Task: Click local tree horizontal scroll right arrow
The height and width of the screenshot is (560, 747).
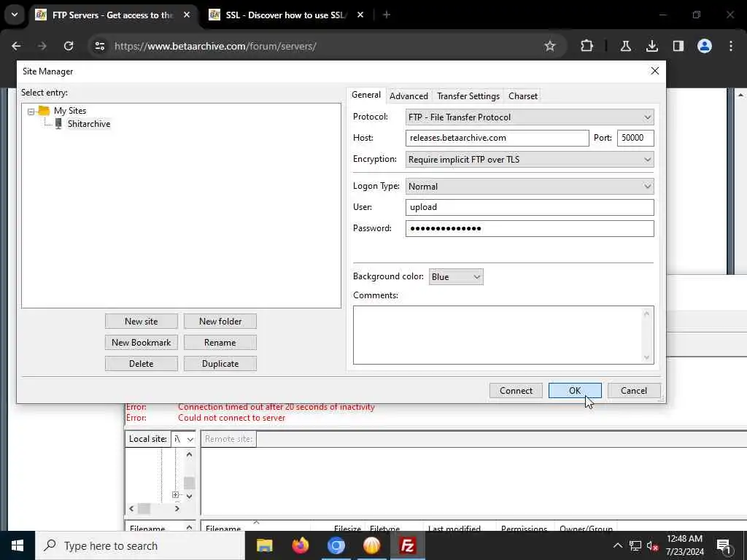Action: pos(177,508)
